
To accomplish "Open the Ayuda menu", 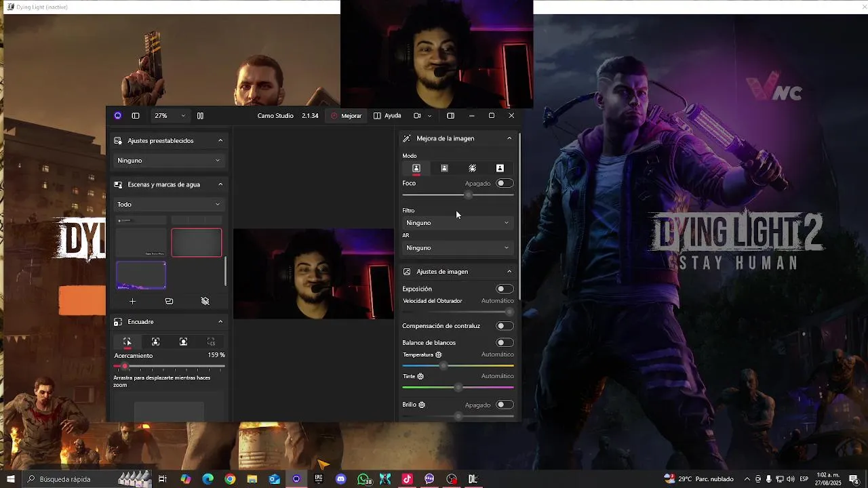I will [387, 116].
